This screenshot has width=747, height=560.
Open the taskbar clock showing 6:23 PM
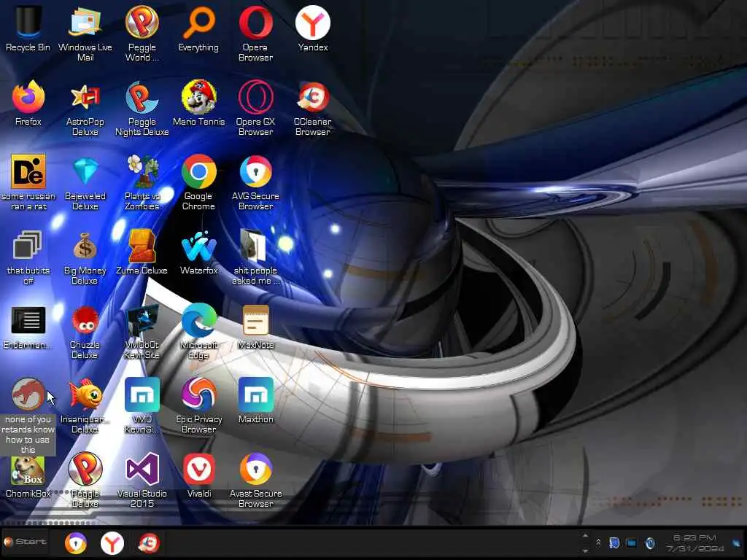point(694,543)
